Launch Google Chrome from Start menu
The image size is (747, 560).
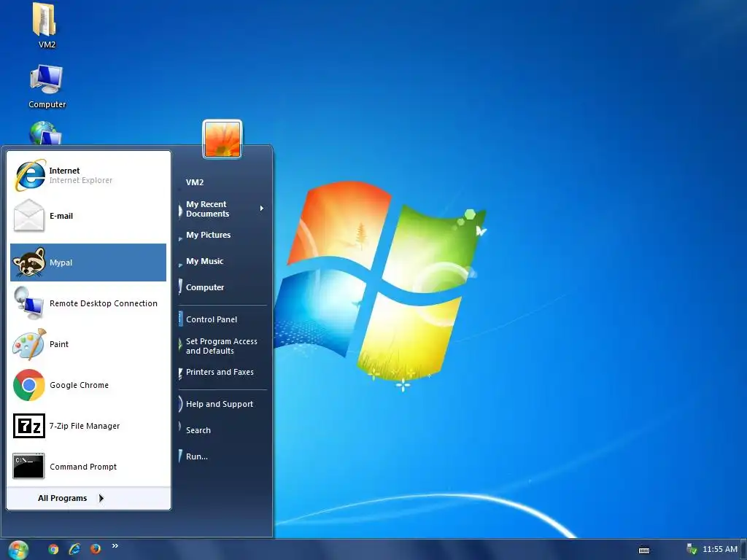88,385
